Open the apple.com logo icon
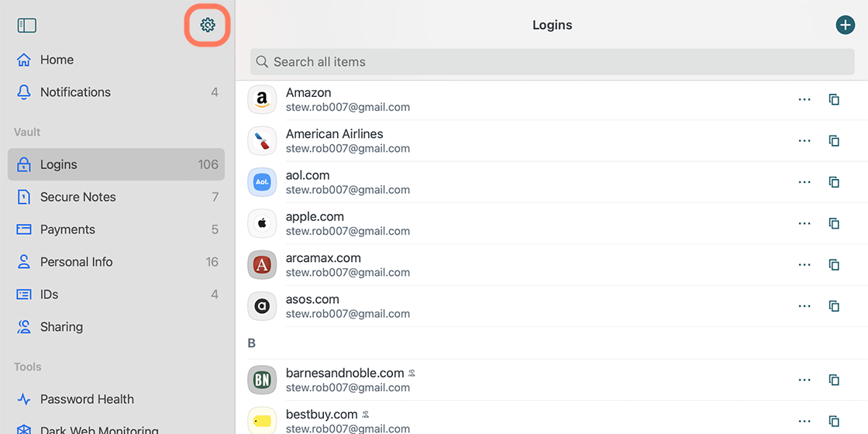Screen dimensions: 868x434 (x=262, y=223)
